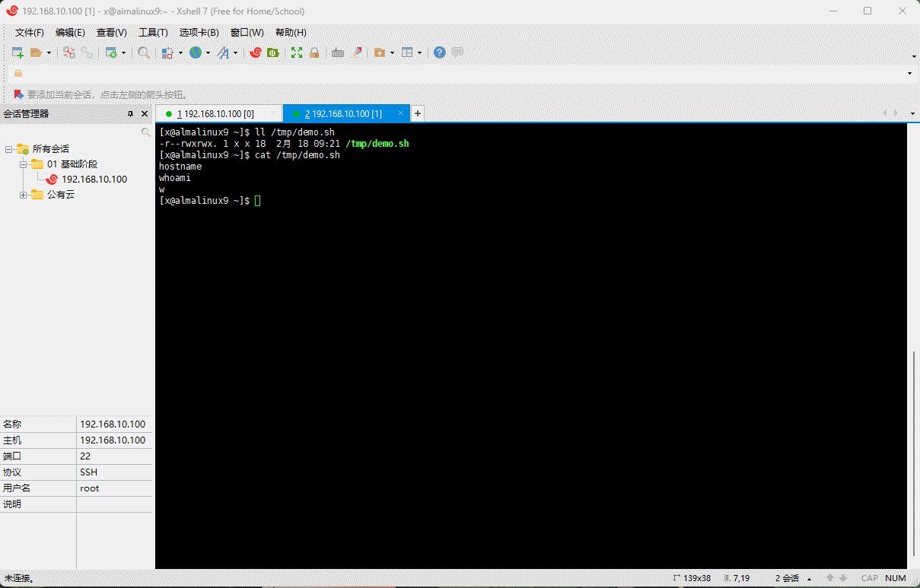The image size is (920, 588).
Task: Click the blue Help question mark icon
Action: point(440,52)
